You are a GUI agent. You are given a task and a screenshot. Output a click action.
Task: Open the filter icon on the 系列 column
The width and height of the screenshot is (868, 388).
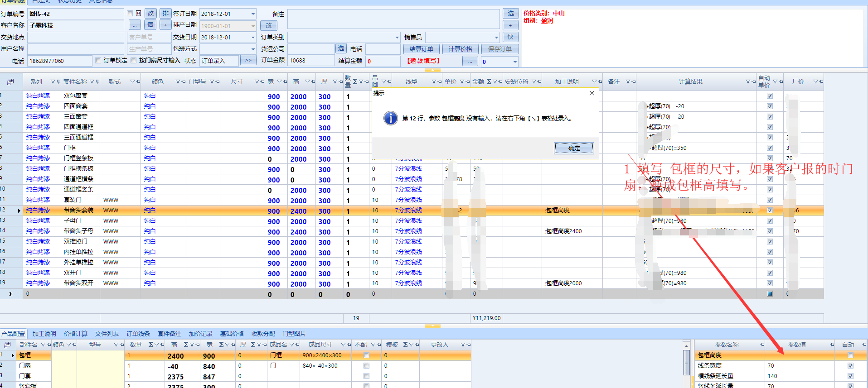53,82
